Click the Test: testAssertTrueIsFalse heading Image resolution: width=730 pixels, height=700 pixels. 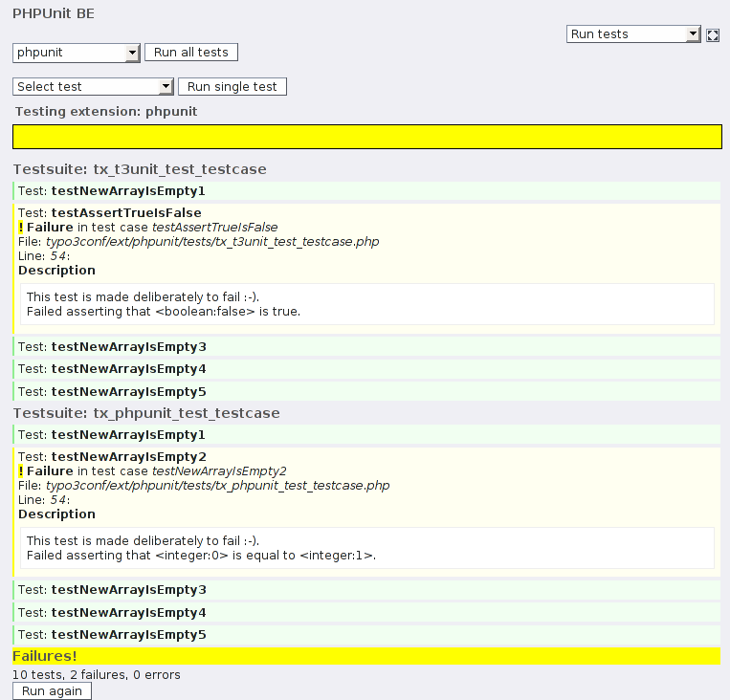(110, 212)
